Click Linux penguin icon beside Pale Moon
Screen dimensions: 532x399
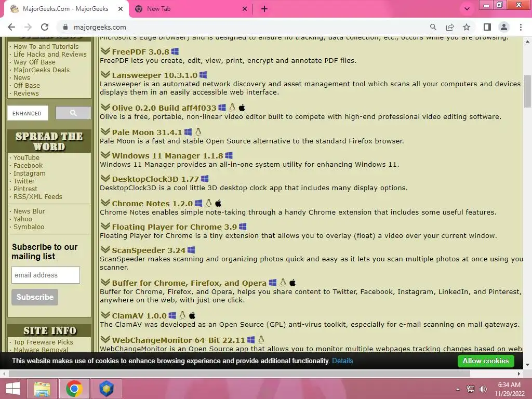pyautogui.click(x=198, y=131)
